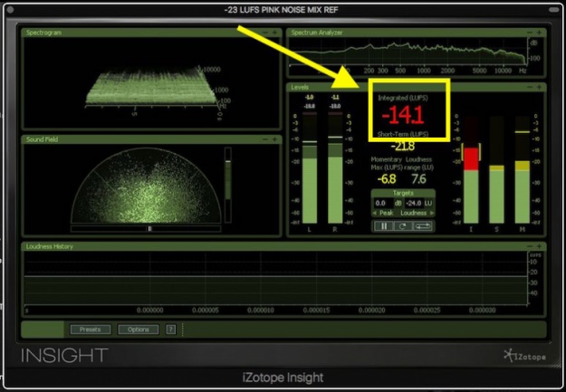Click the Spectrum Analyzer panel title
This screenshot has width=566, height=392.
[317, 33]
